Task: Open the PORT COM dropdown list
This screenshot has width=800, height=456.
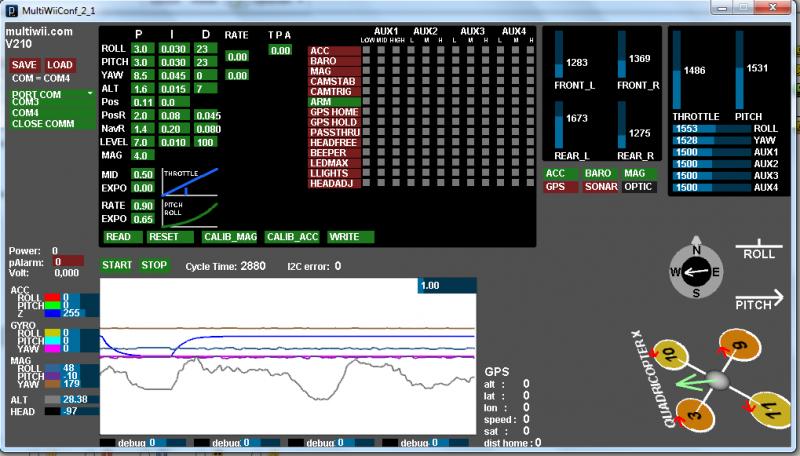Action: coord(52,94)
